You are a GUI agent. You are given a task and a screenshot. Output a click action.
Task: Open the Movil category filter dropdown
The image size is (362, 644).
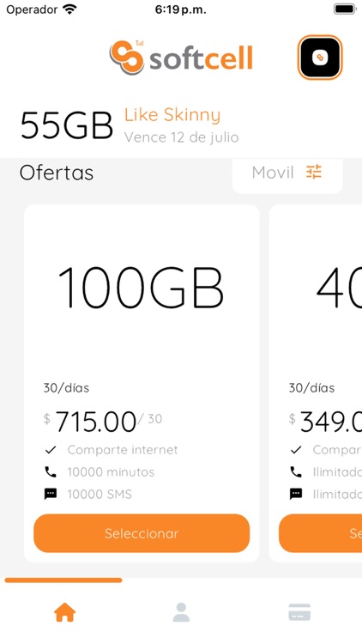tap(287, 173)
